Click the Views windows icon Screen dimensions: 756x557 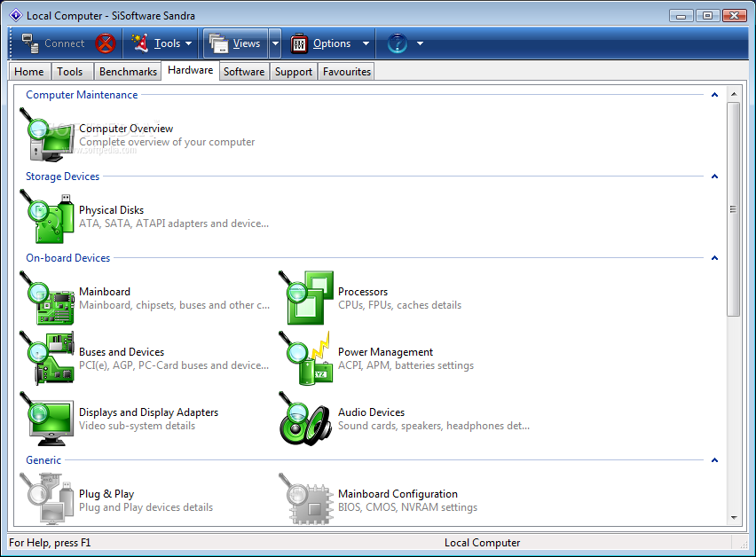(x=218, y=43)
